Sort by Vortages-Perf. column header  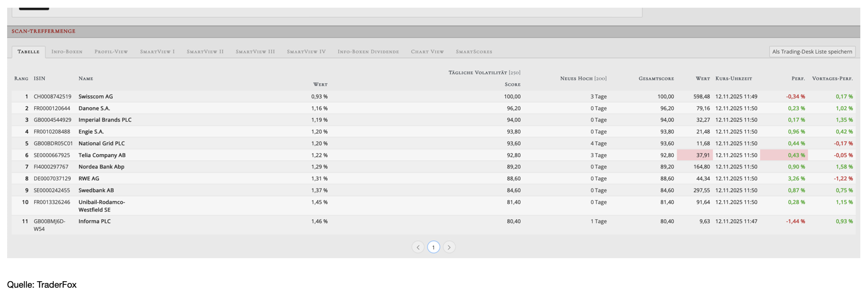(x=832, y=79)
